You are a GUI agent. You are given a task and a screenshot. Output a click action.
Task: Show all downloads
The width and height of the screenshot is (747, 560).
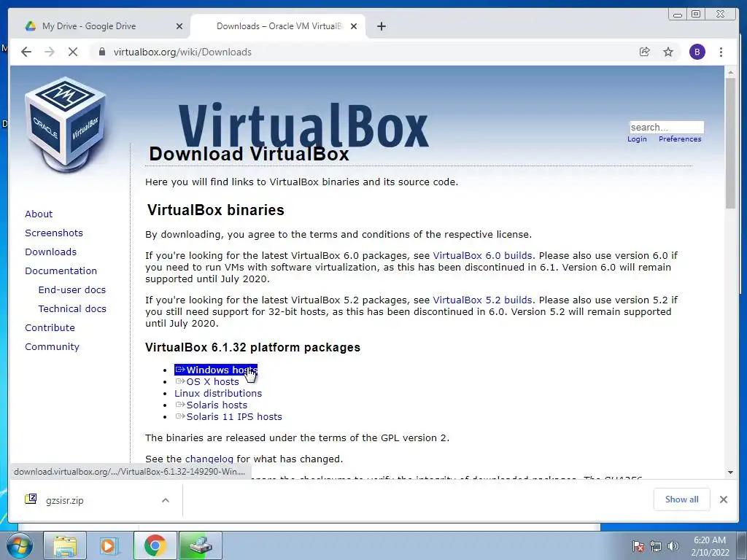pyautogui.click(x=682, y=499)
